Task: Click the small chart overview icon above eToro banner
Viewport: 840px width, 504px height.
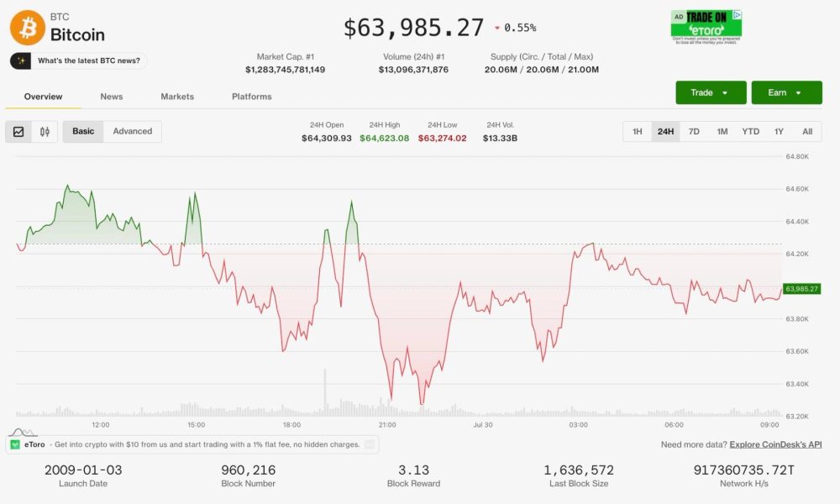Action: click(x=23, y=433)
